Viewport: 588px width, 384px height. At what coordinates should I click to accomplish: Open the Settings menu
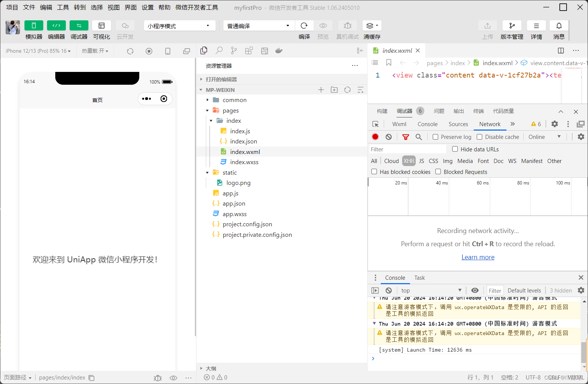pos(147,7)
